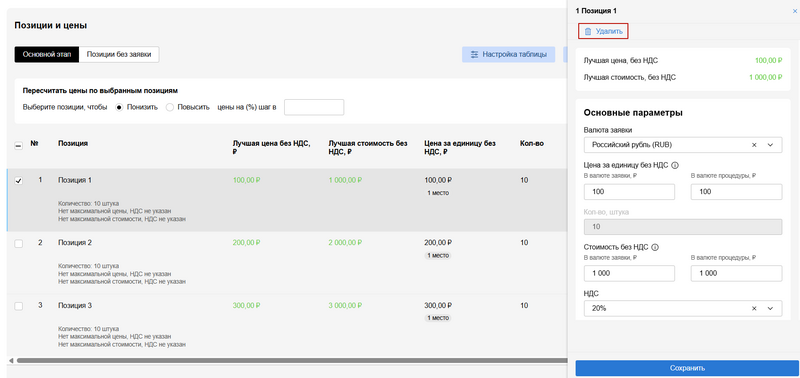800x378 pixels.
Task: Click 1 место badge in Позиция 2 row
Action: pyautogui.click(x=438, y=255)
